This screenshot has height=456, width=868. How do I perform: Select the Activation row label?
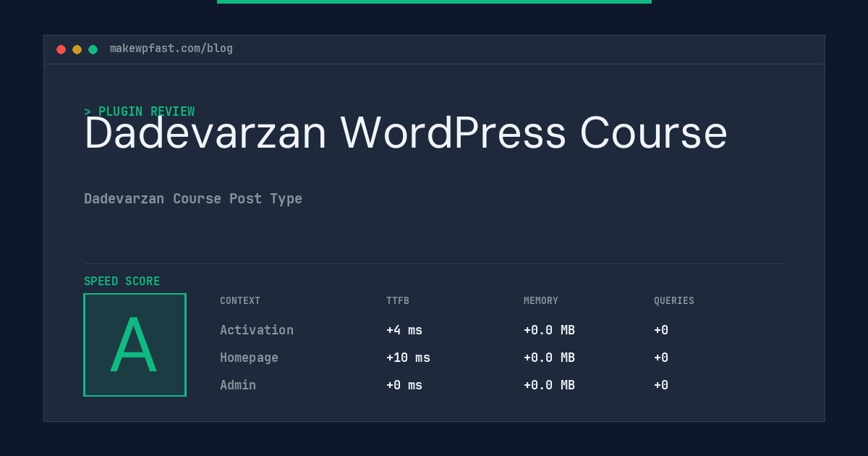[x=257, y=330]
